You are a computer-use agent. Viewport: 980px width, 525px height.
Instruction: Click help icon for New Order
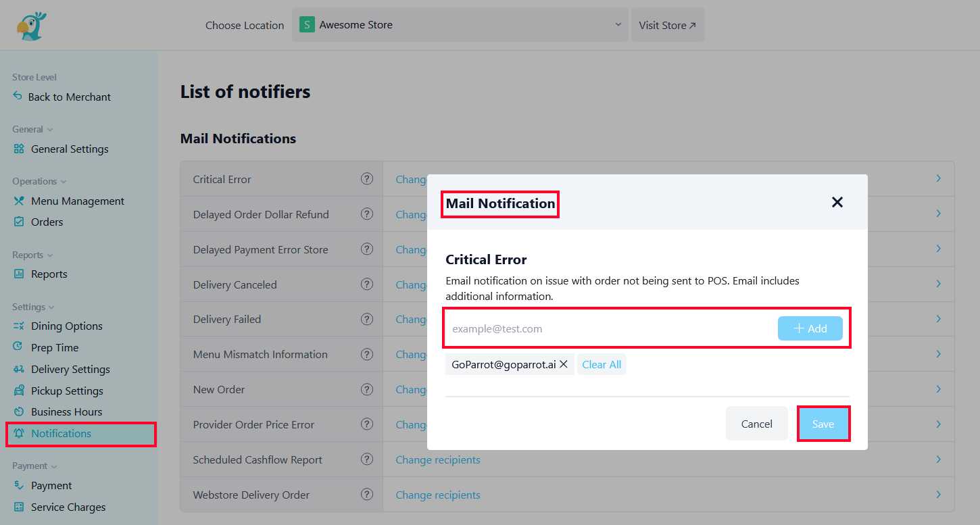(x=367, y=389)
